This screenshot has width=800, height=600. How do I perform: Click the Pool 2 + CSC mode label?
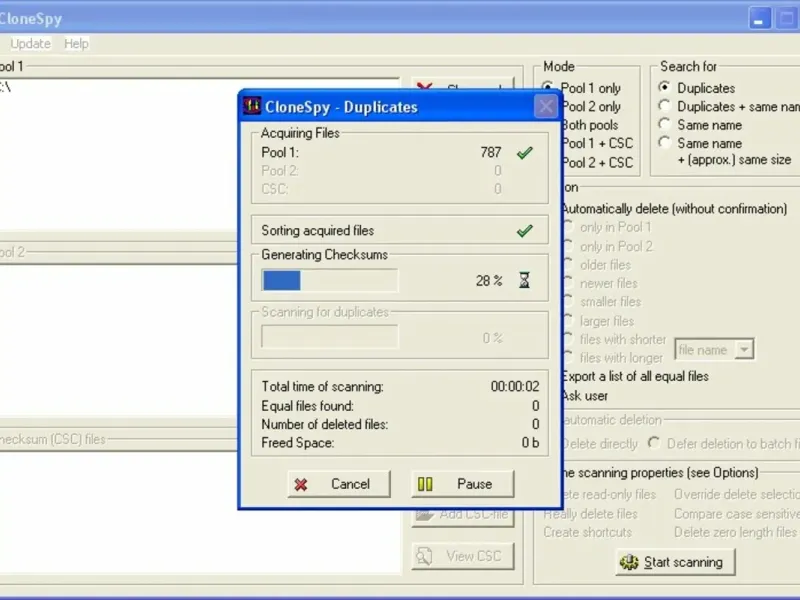tap(597, 163)
